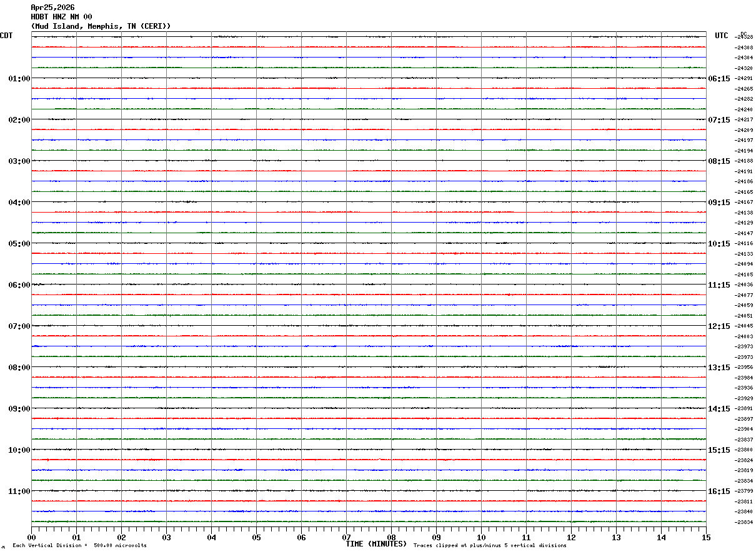Click the 09:15 UTC time label

coord(719,203)
